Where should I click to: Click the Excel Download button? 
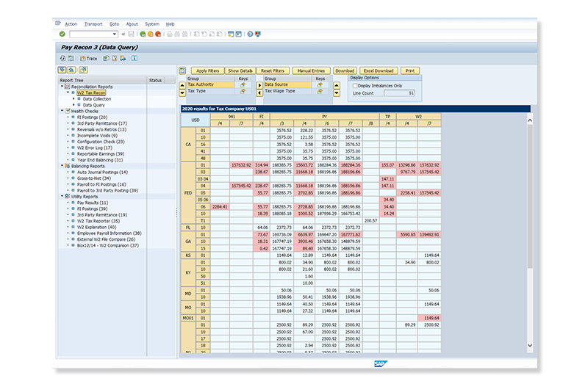click(x=379, y=70)
